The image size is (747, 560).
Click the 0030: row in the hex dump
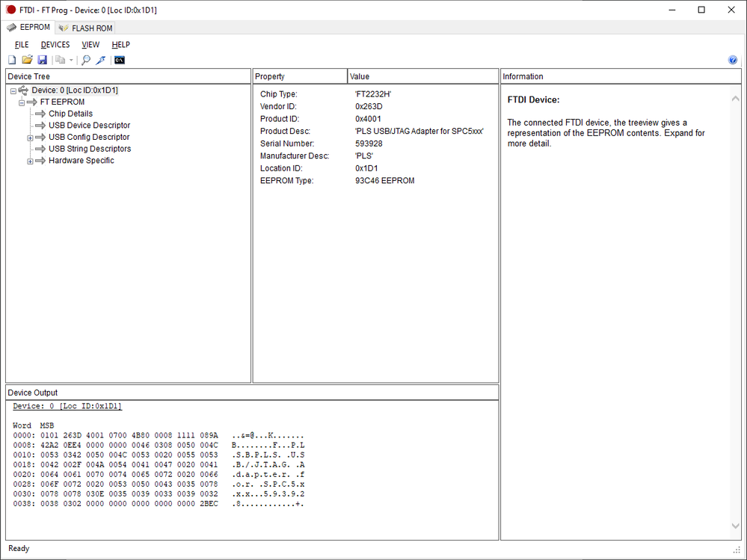(x=159, y=494)
